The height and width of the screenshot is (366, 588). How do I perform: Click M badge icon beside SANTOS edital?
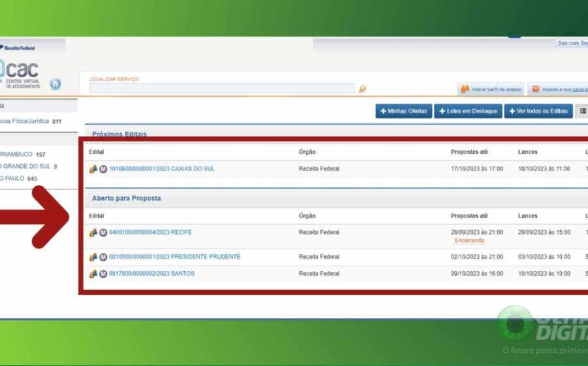103,274
